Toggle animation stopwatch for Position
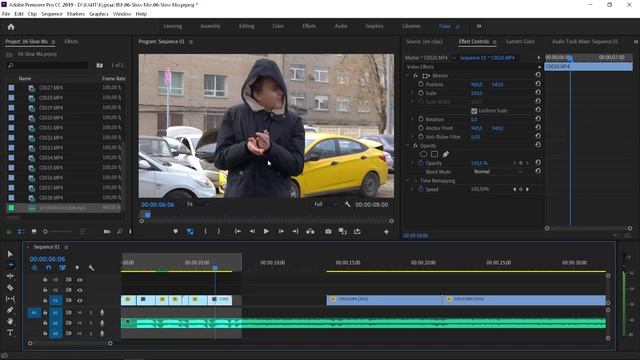This screenshot has height=360, width=640. [421, 84]
